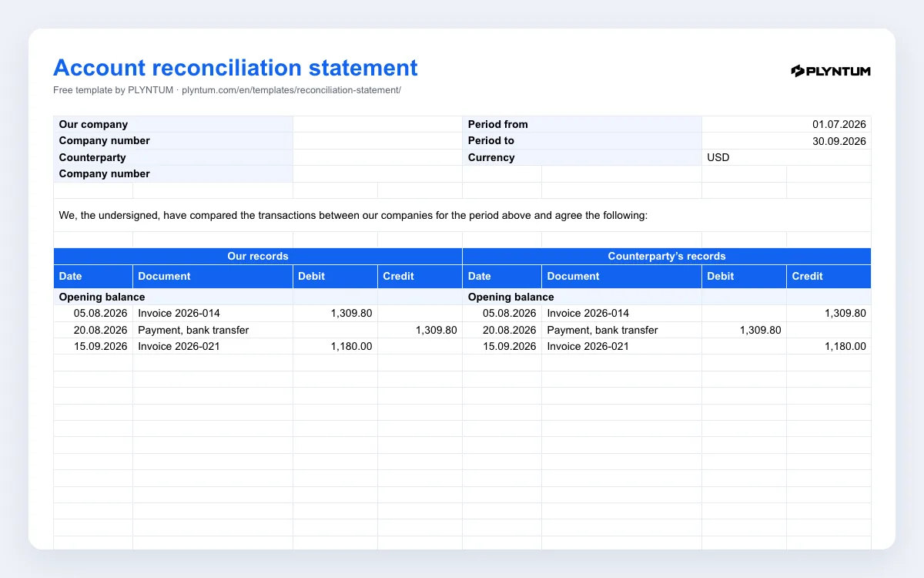
Task: Click date 05.08.2026 in Counterparty's records
Action: (x=510, y=314)
